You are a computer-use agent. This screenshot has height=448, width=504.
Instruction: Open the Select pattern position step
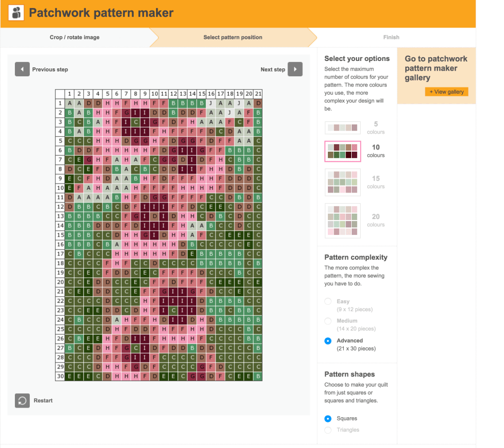point(233,38)
